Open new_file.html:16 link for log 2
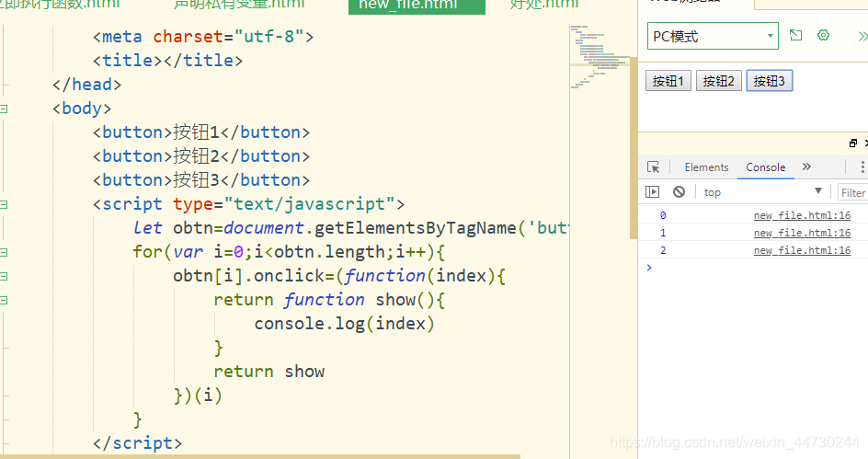Screen dimensions: 868x459 [x=802, y=251]
